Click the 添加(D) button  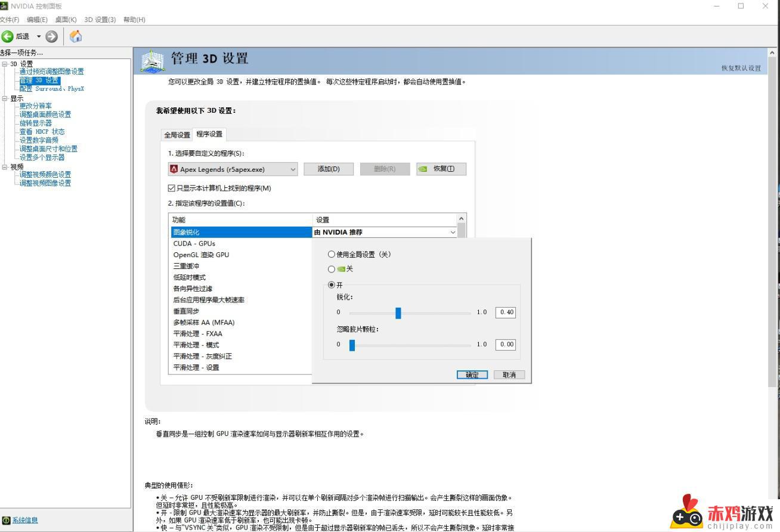pyautogui.click(x=328, y=169)
